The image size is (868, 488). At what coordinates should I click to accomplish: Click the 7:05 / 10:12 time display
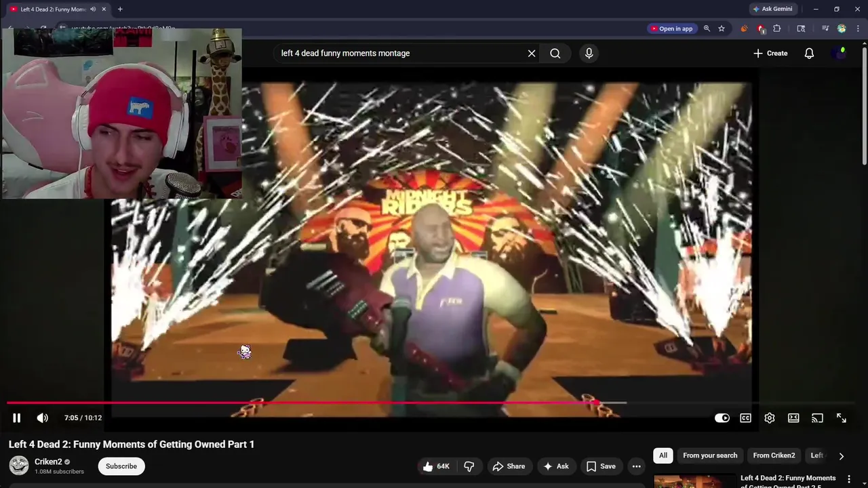point(83,418)
